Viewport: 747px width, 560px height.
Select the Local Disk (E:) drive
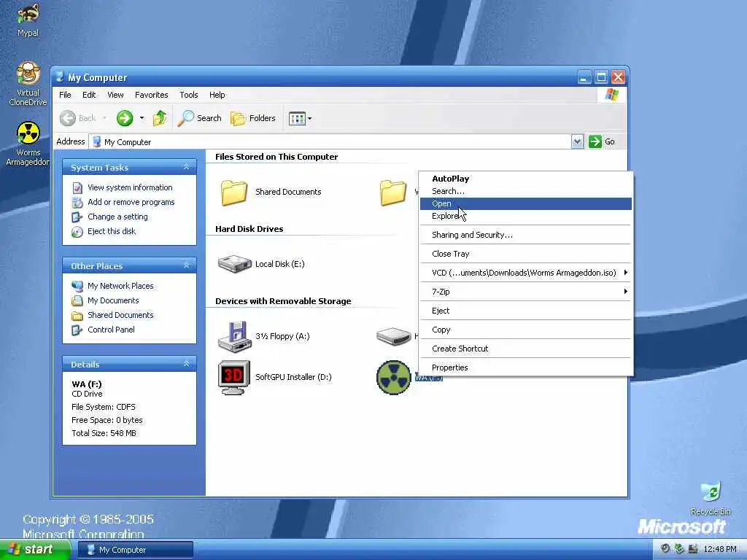[x=235, y=264]
